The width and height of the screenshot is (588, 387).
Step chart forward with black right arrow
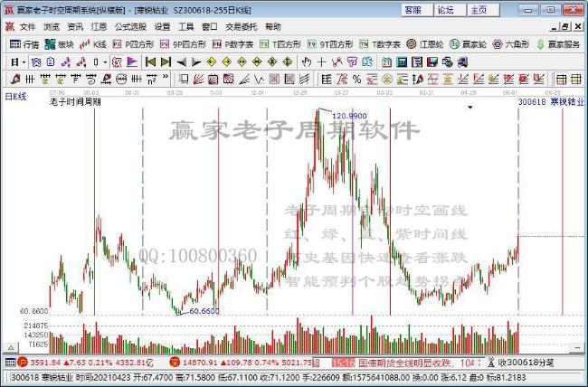(x=196, y=61)
